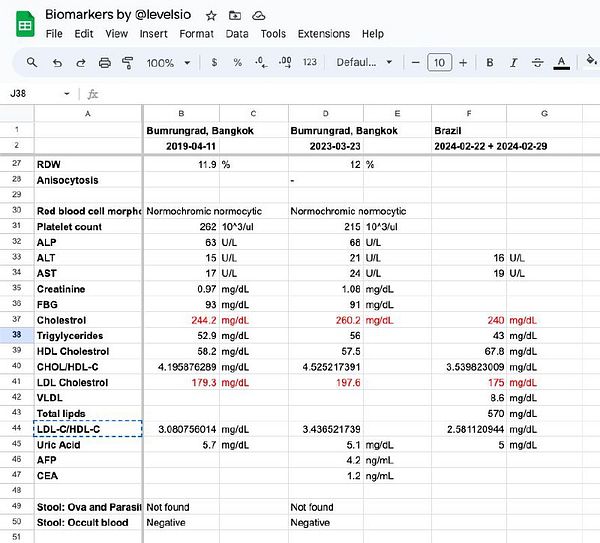Select row 44 header
This screenshot has width=600, height=543.
pos(16,428)
